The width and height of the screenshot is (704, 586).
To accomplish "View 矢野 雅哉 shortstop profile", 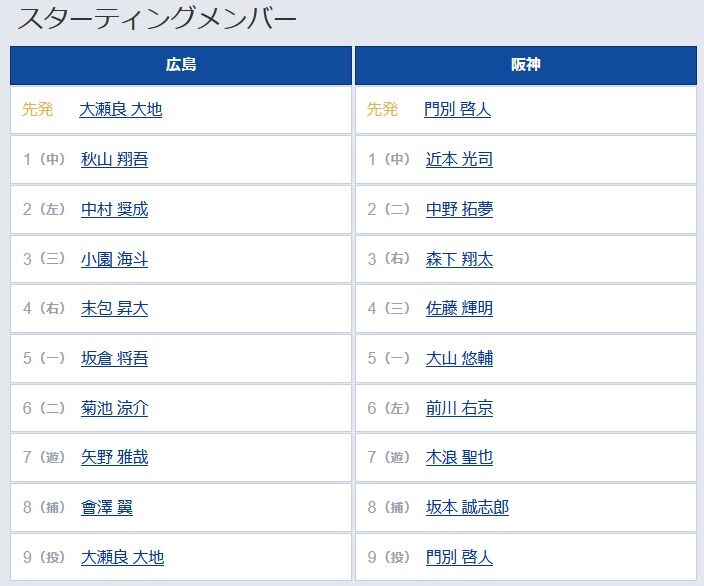I will point(114,458).
